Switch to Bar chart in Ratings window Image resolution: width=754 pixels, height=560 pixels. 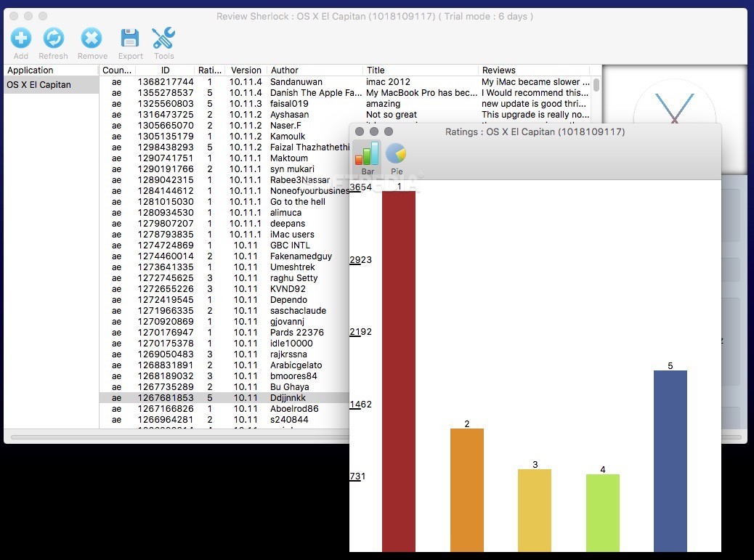point(368,159)
